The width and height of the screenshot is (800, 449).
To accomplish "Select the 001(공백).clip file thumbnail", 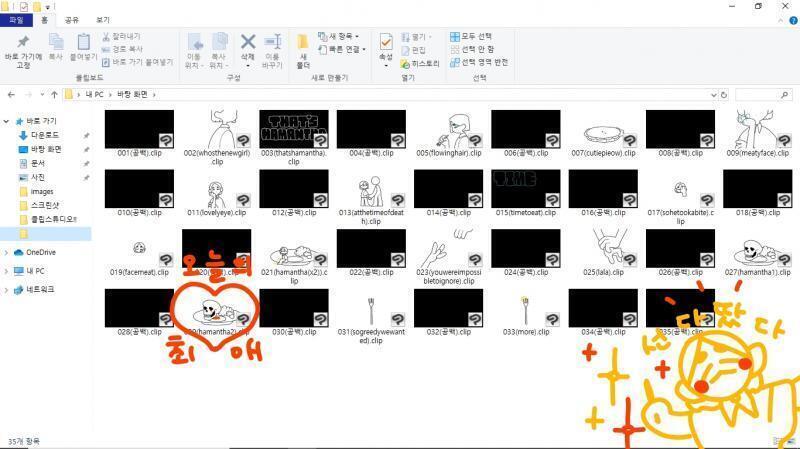I will point(139,129).
